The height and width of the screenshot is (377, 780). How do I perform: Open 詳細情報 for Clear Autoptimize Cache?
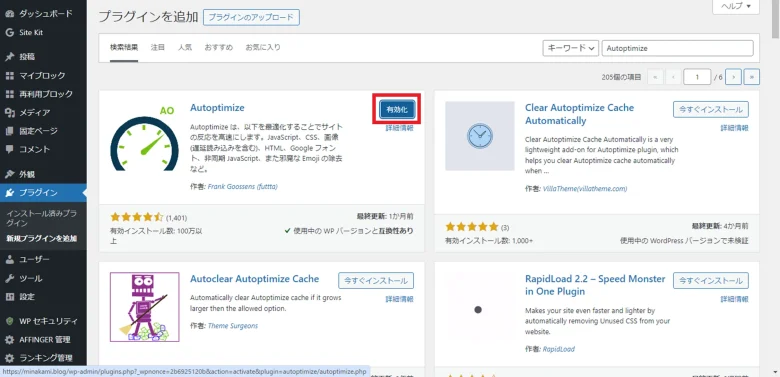(x=734, y=128)
